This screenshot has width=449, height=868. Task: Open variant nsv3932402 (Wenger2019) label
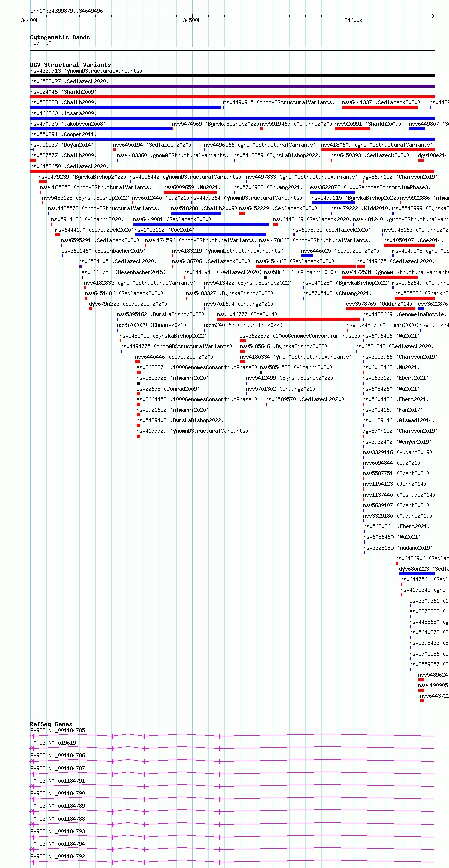tap(397, 442)
